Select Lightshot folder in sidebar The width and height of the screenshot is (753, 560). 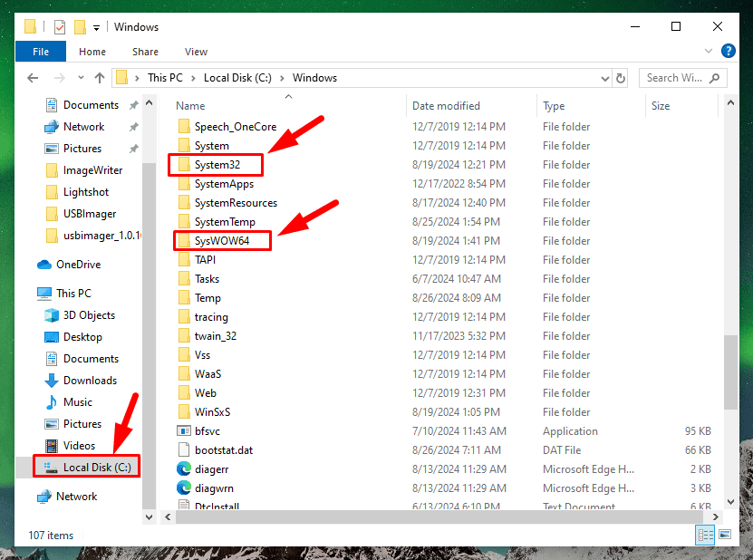(x=86, y=192)
